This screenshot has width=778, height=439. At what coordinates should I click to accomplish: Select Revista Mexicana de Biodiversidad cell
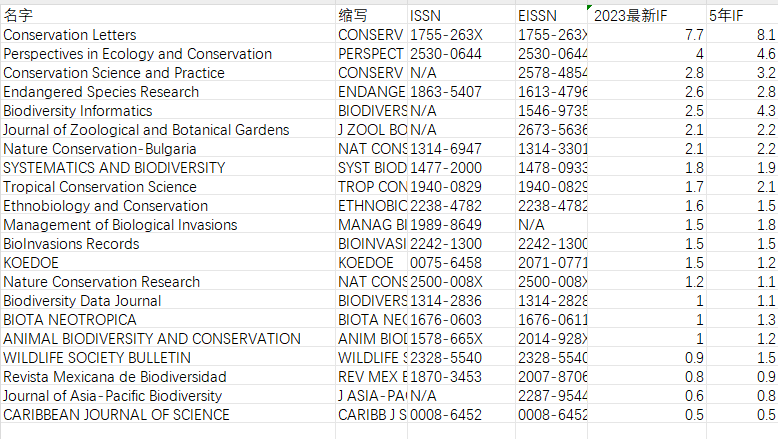pyautogui.click(x=168, y=377)
